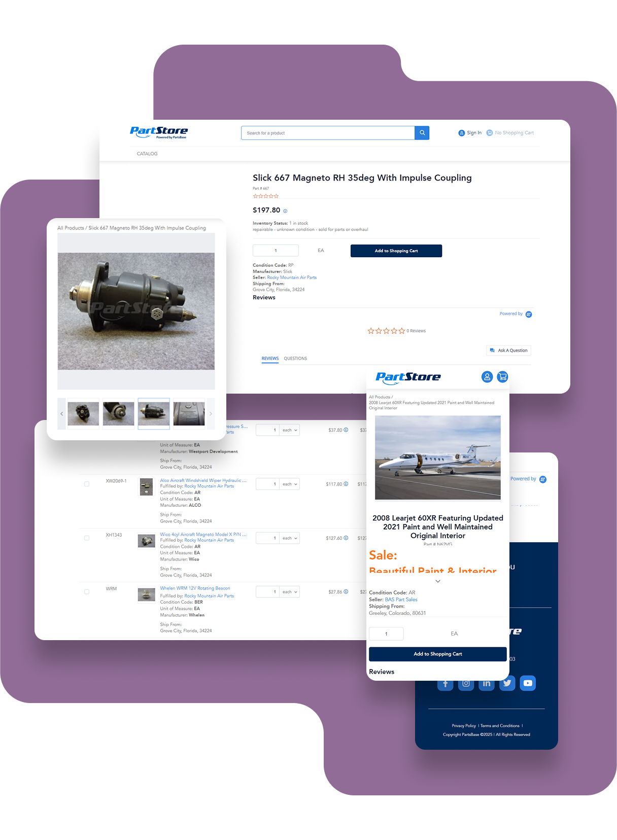Open the 'each' unit dropdown for Wico Magneto
The width and height of the screenshot is (617, 840).
[290, 538]
